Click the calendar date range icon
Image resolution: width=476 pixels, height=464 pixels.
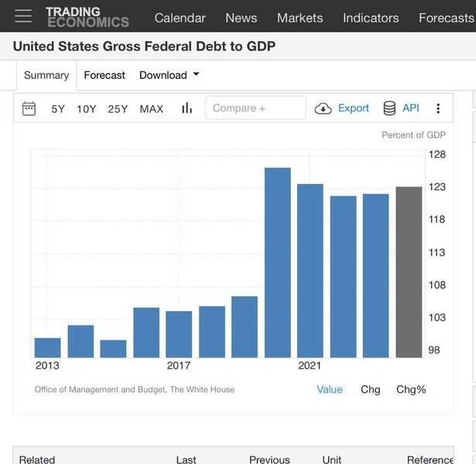(x=29, y=108)
